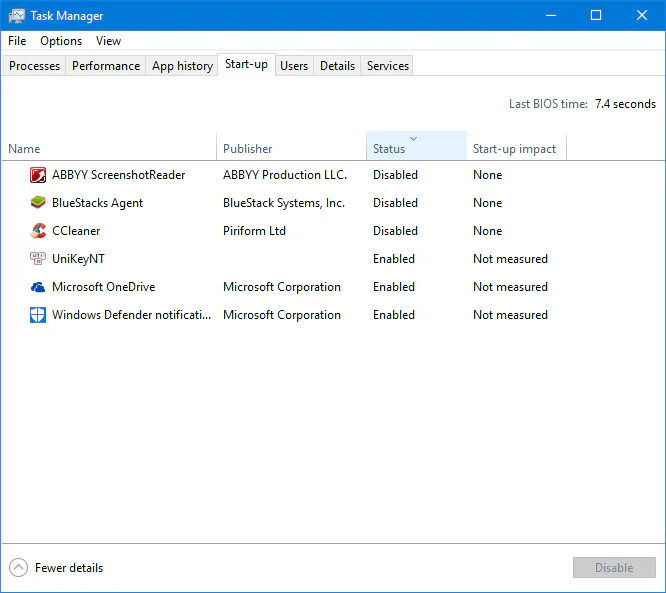Sort by the Publisher column header

[291, 149]
